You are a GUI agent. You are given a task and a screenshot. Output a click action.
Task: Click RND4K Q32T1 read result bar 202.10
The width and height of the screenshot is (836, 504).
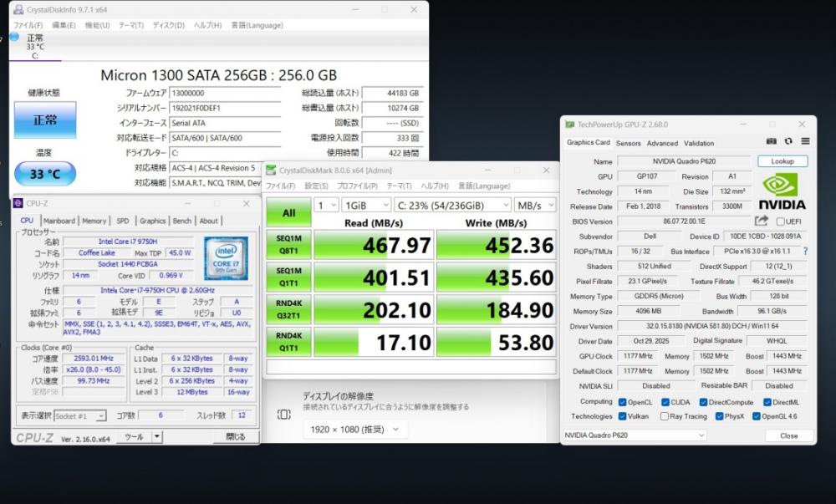373,309
